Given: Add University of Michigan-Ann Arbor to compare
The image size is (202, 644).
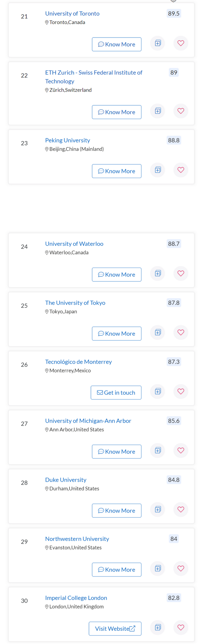Looking at the screenshot, I should pos(158,450).
